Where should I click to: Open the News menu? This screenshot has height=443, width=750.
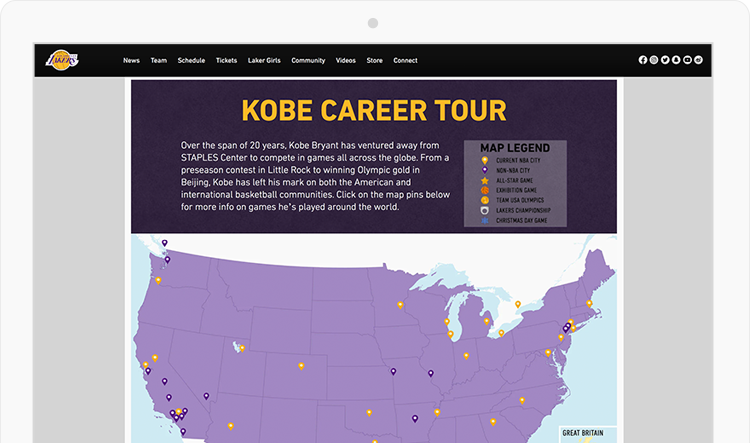coord(131,60)
